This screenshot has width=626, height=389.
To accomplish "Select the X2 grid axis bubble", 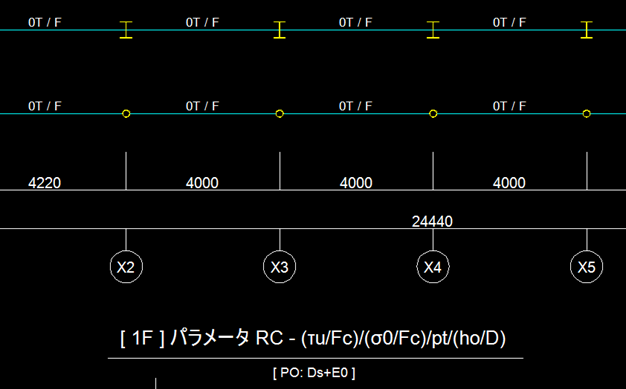I will point(126,267).
